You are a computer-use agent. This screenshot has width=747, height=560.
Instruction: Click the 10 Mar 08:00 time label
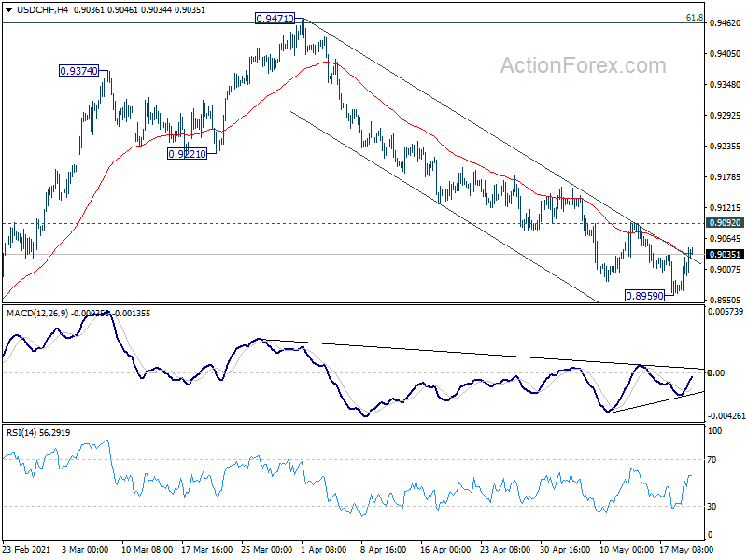[147, 550]
